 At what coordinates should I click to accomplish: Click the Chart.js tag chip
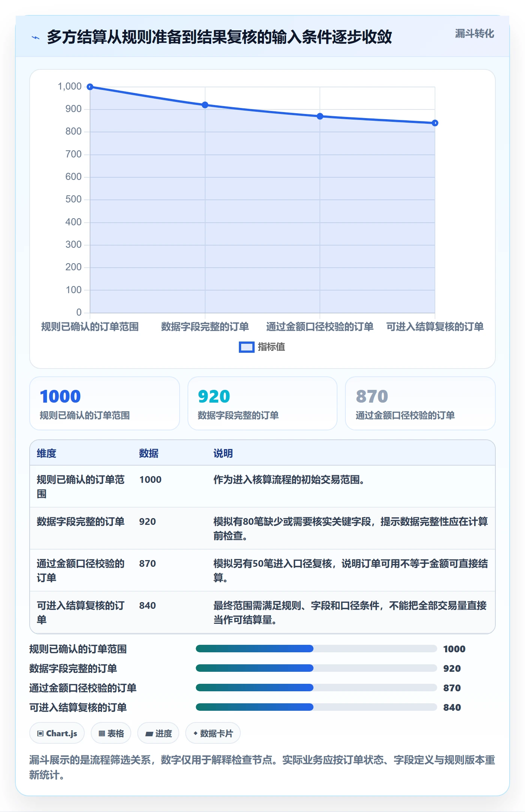[x=57, y=733]
